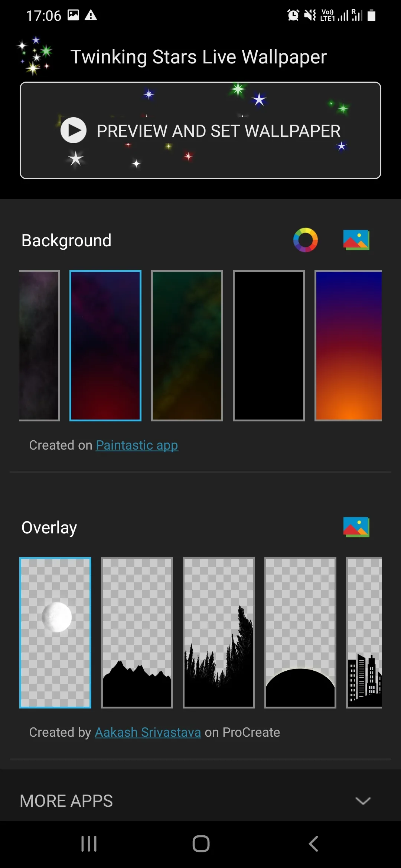Tap the battery icon in status bar
Image resolution: width=401 pixels, height=868 pixels.
tap(371, 15)
